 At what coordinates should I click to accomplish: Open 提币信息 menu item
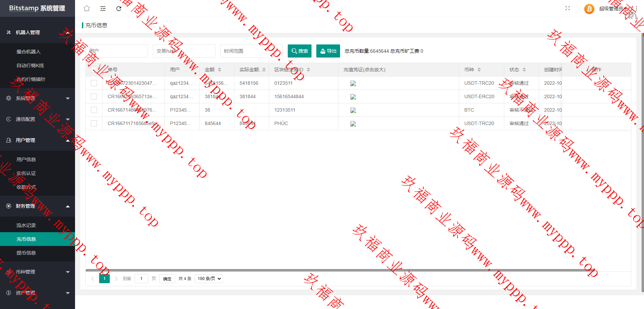tap(26, 253)
